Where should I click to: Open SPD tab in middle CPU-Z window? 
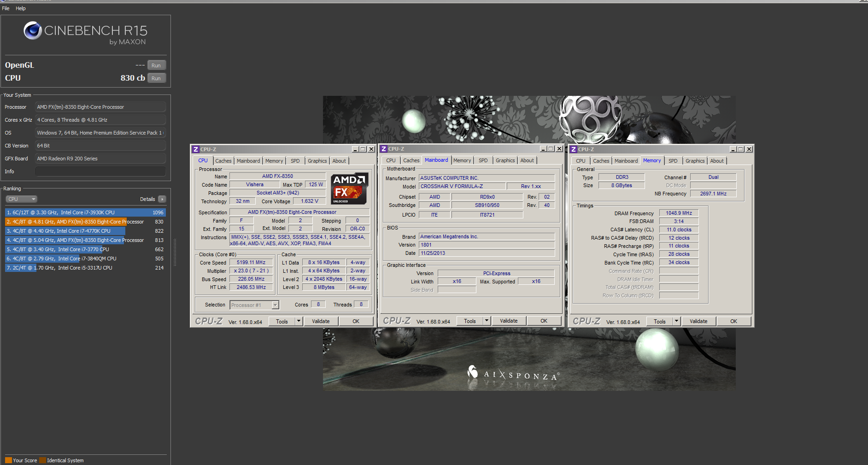[483, 160]
